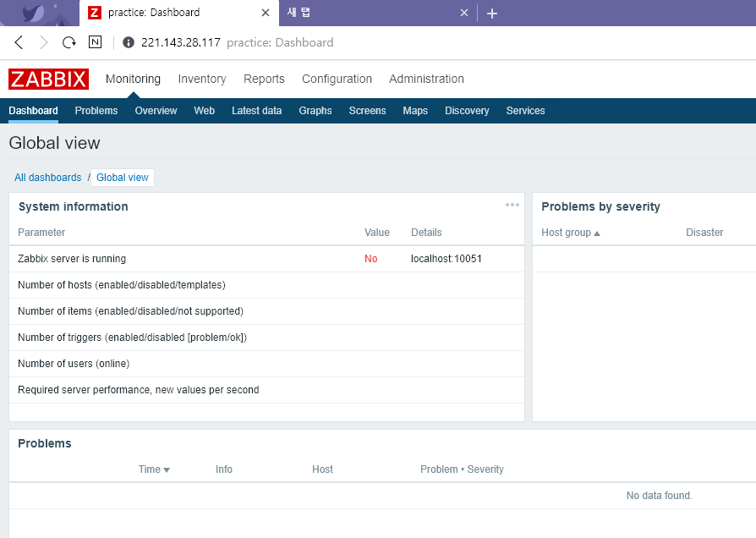The width and height of the screenshot is (756, 538).
Task: Open Graphs submenu
Action: [315, 111]
